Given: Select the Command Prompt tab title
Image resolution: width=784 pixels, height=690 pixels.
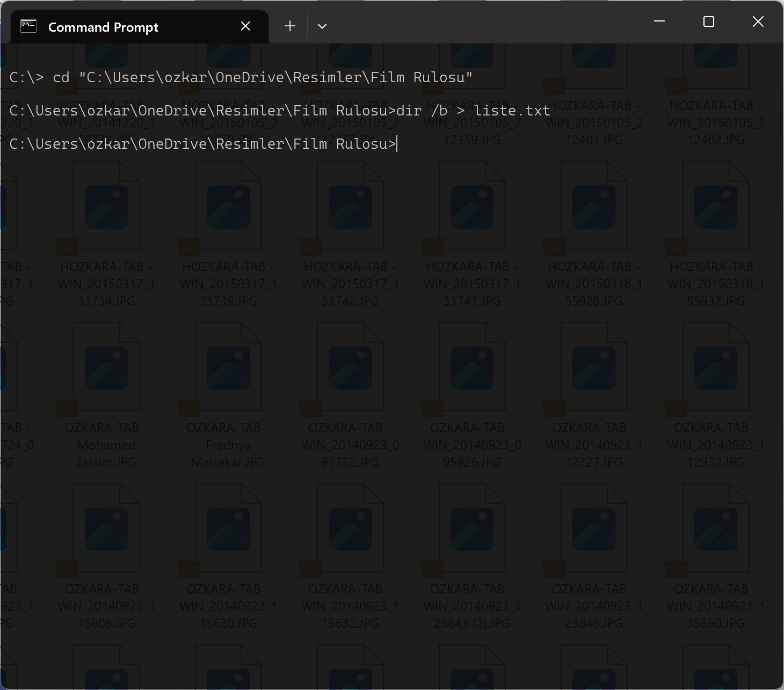Looking at the screenshot, I should pyautogui.click(x=103, y=27).
